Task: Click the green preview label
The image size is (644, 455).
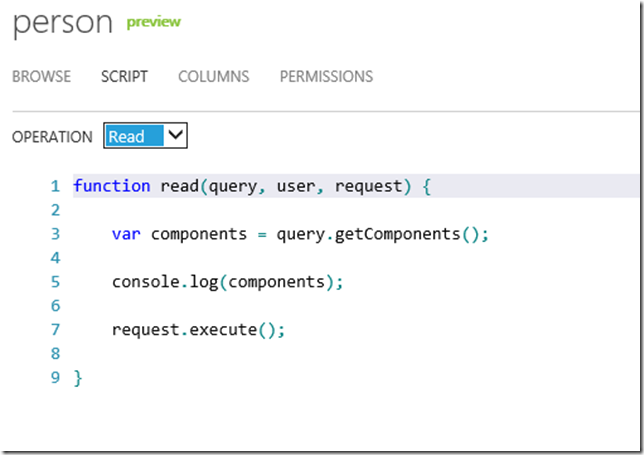Action: (154, 22)
